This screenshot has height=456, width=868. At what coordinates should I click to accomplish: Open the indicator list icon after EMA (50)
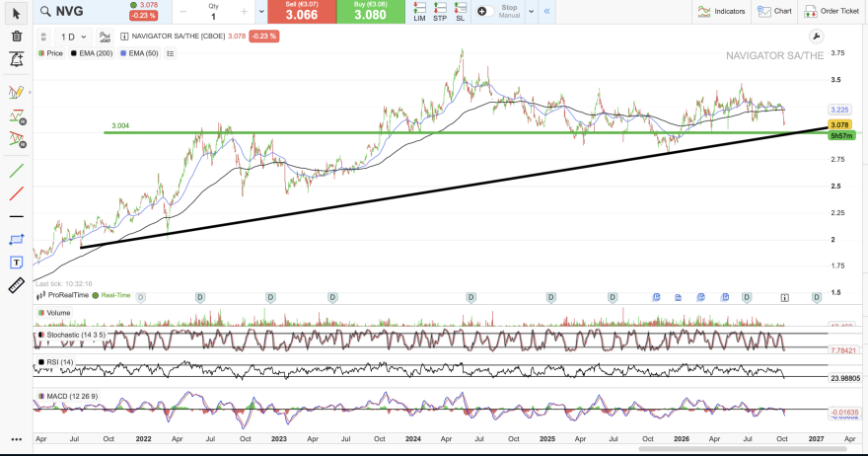click(x=171, y=53)
